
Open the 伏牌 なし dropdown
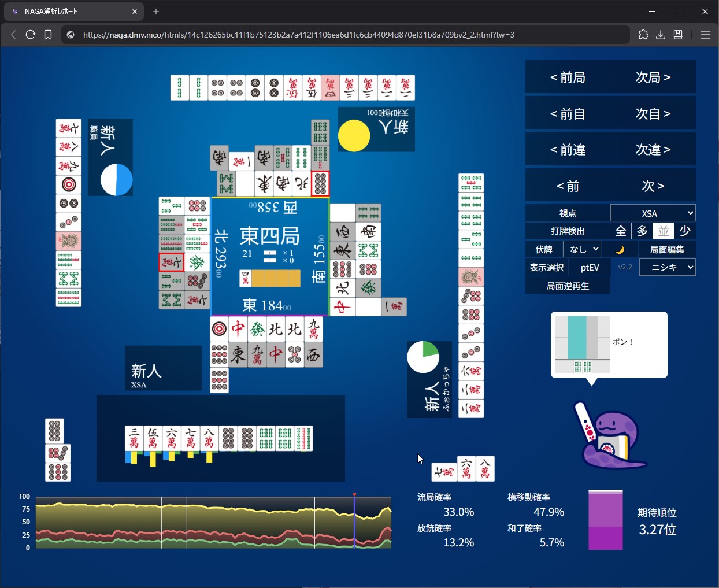click(x=581, y=249)
